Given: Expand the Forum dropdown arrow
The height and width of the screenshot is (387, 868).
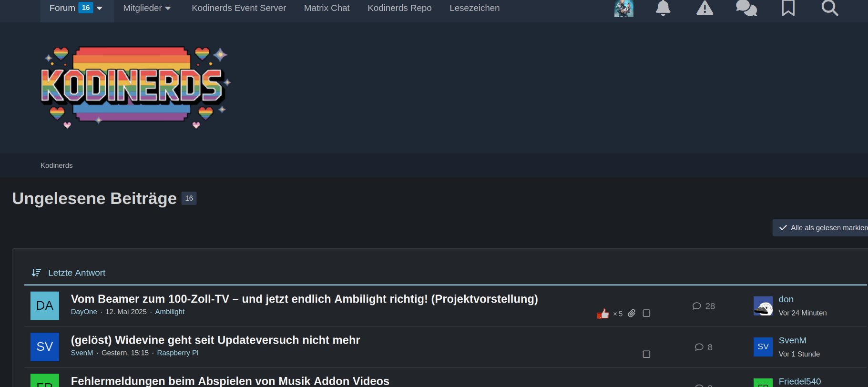Looking at the screenshot, I should point(99,8).
